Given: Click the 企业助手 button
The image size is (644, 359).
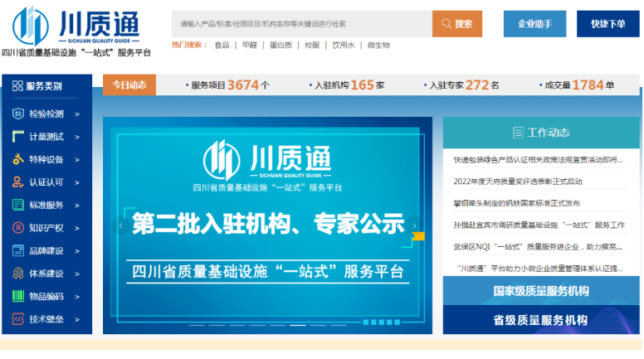Looking at the screenshot, I should (534, 24).
